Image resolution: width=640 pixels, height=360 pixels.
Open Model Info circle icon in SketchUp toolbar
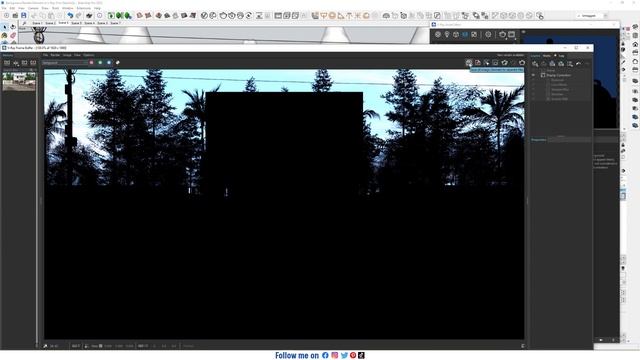click(x=100, y=16)
